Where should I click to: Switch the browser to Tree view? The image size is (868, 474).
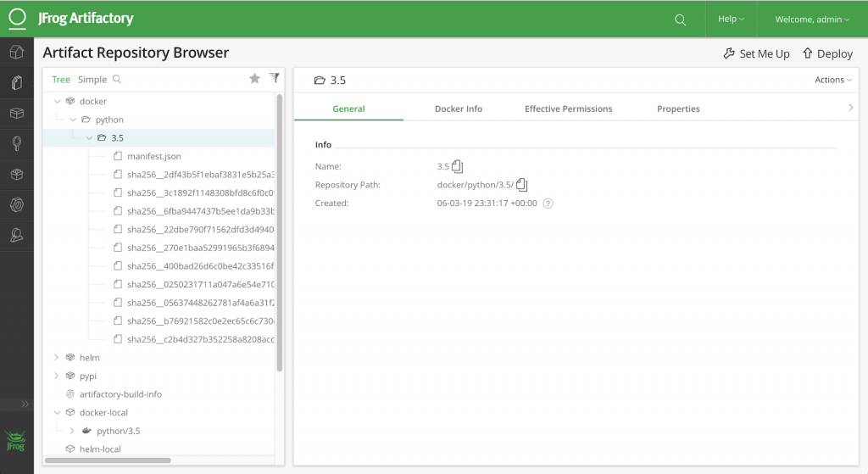[61, 80]
